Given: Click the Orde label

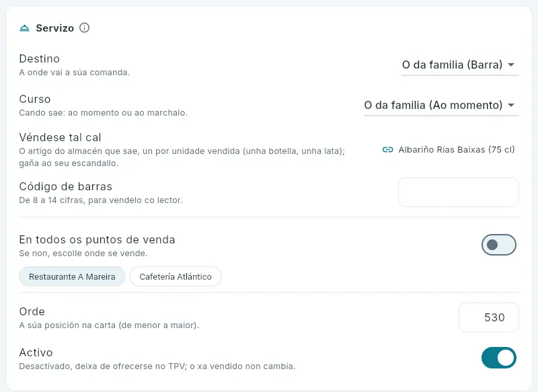Looking at the screenshot, I should pyautogui.click(x=32, y=311).
